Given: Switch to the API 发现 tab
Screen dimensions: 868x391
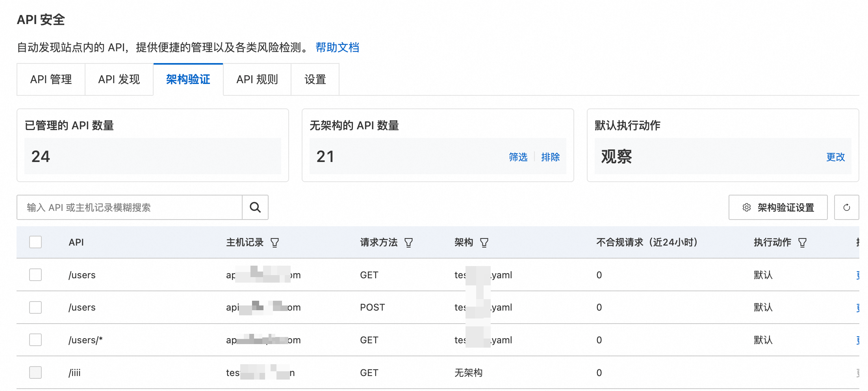Looking at the screenshot, I should pos(119,79).
